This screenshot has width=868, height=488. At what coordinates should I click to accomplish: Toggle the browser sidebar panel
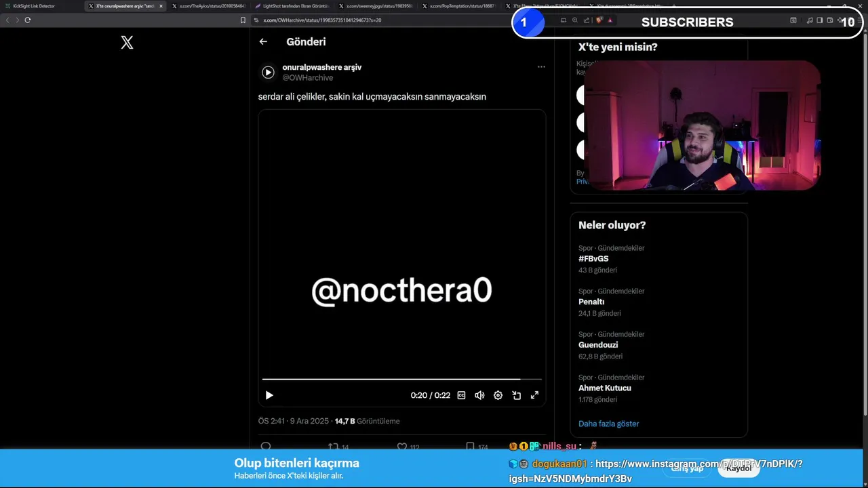click(820, 20)
